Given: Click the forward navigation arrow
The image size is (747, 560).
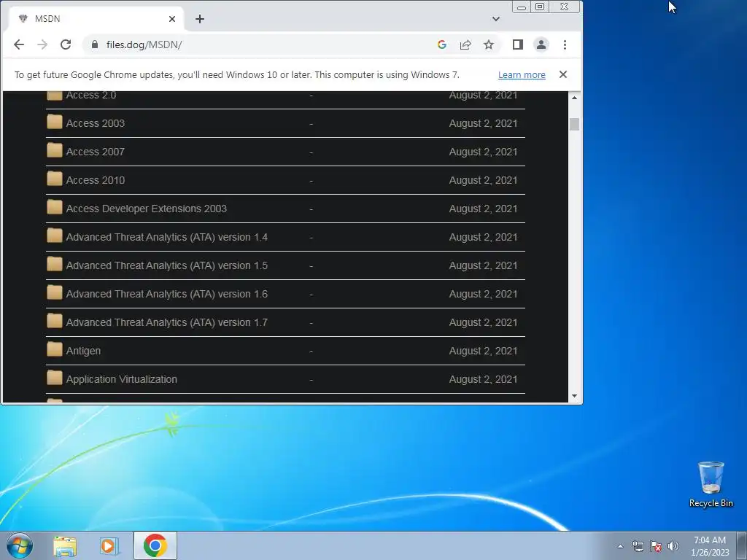Looking at the screenshot, I should [x=42, y=44].
